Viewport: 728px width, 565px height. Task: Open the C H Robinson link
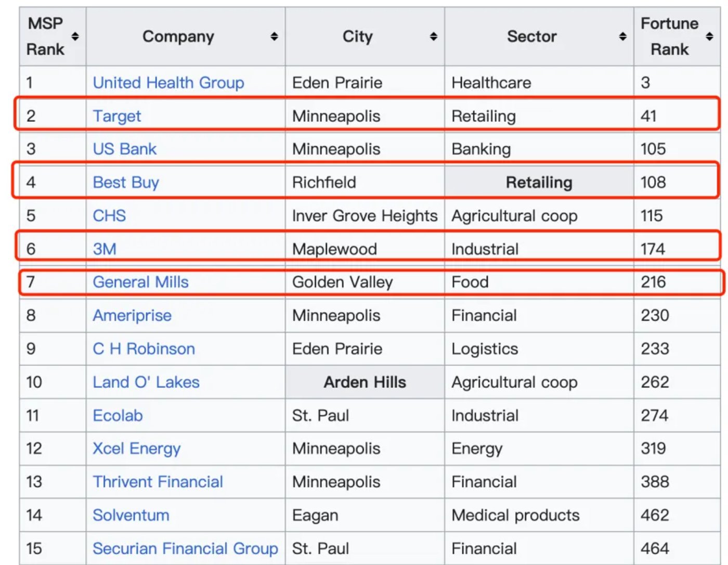(144, 349)
